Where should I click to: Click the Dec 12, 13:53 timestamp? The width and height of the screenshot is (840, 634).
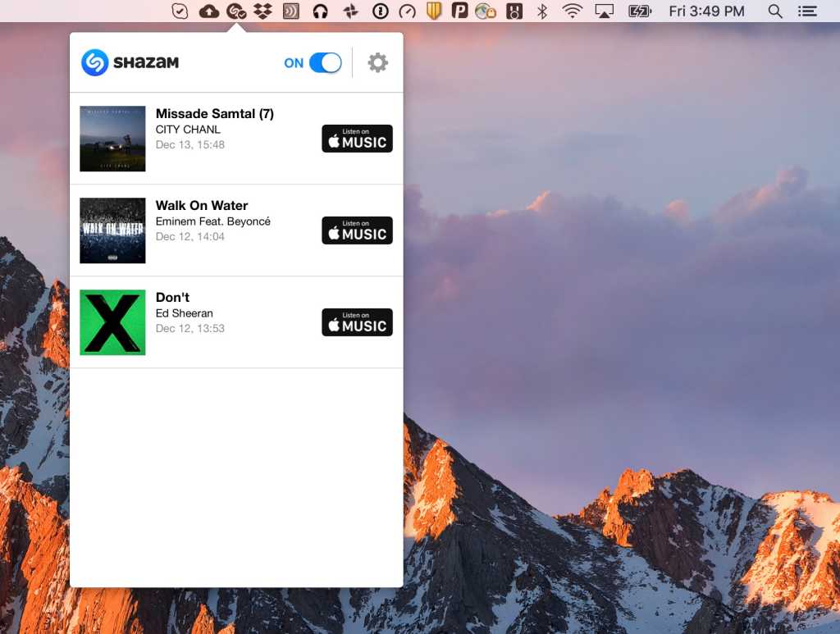coord(189,328)
